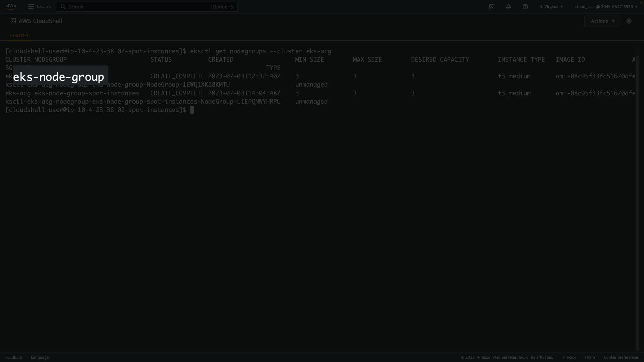
Task: Click the terminal vertical scrollbar
Action: (638, 201)
